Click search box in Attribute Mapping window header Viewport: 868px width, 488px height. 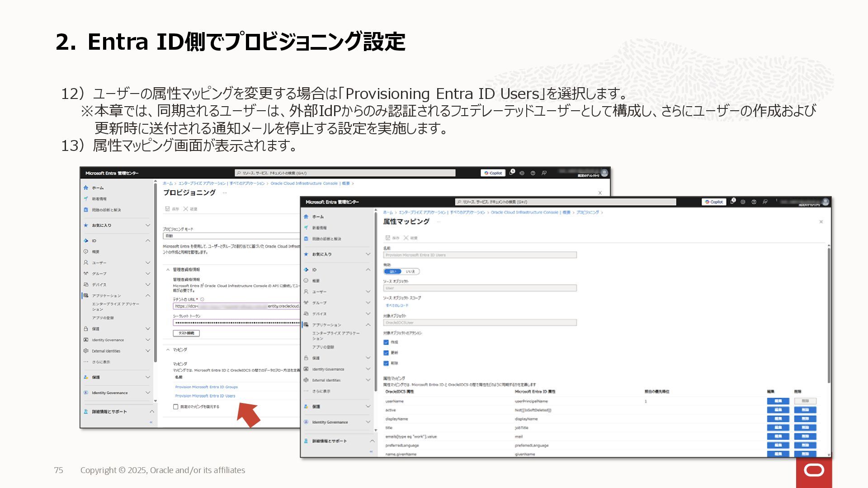[566, 202]
